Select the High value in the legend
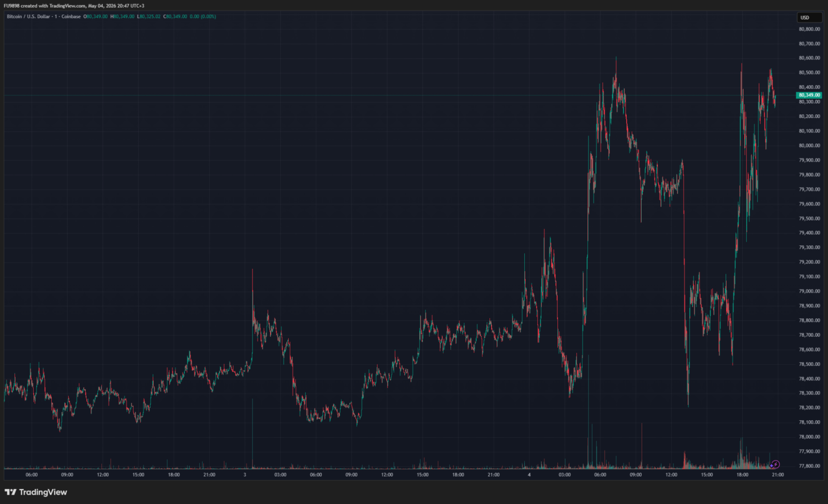This screenshot has width=828, height=504. (x=123, y=17)
